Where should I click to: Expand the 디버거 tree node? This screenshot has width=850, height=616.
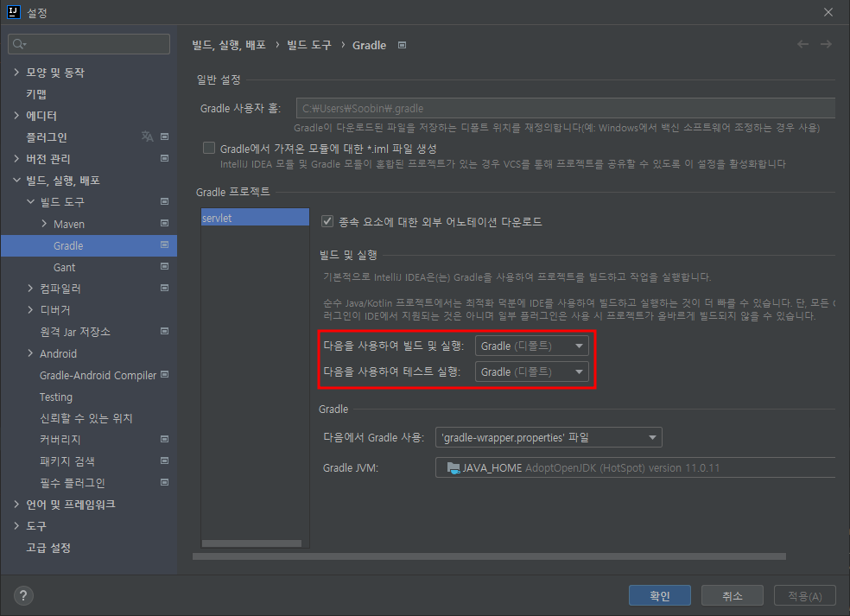pyautogui.click(x=30, y=309)
